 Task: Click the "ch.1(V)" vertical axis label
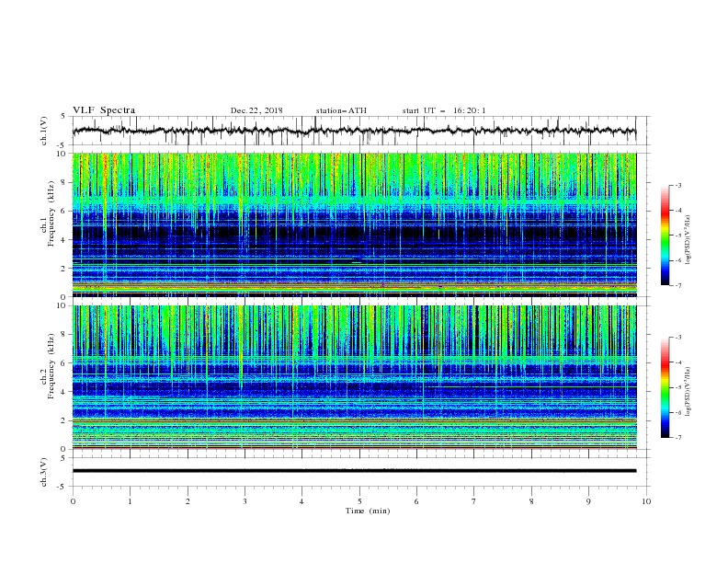coord(44,131)
